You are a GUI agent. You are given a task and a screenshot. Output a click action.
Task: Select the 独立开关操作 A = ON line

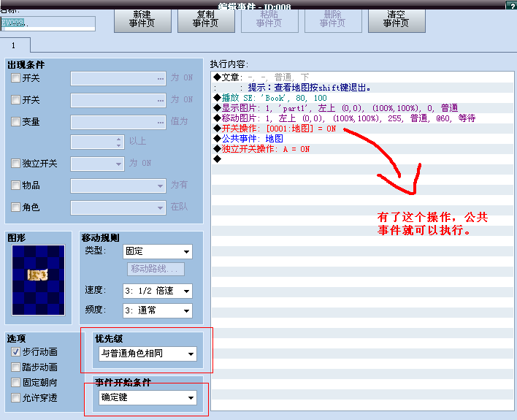click(x=362, y=149)
